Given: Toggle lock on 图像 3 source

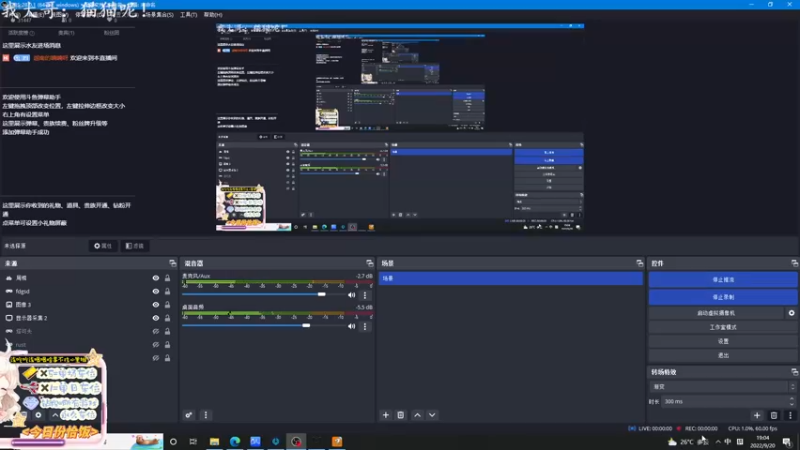Looking at the screenshot, I should [167, 305].
